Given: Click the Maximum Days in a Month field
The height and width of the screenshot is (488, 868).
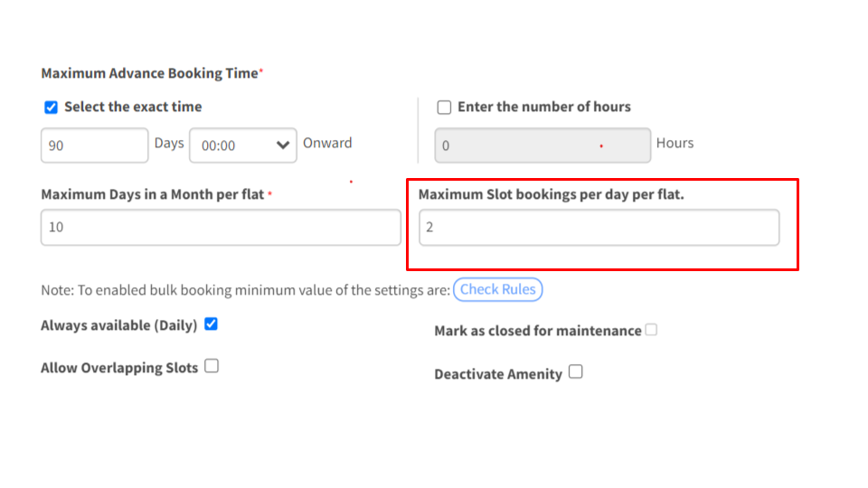Looking at the screenshot, I should pyautogui.click(x=221, y=228).
